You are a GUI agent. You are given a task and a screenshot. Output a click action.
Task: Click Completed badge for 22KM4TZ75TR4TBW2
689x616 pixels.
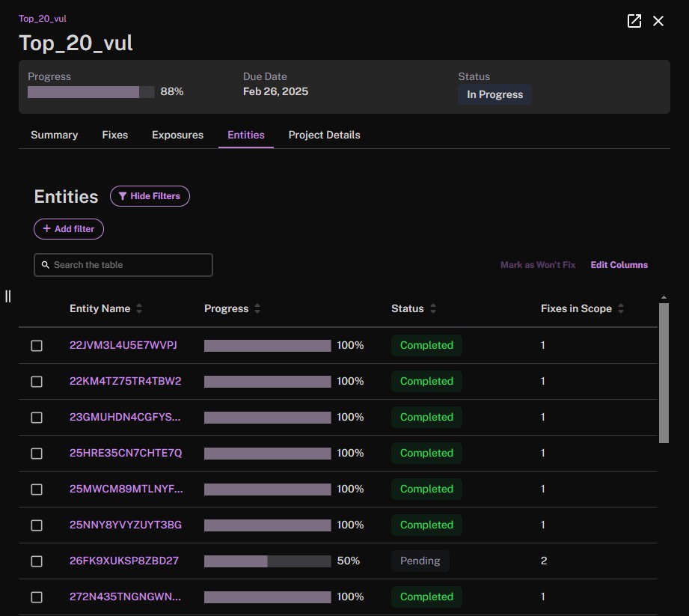(x=426, y=381)
